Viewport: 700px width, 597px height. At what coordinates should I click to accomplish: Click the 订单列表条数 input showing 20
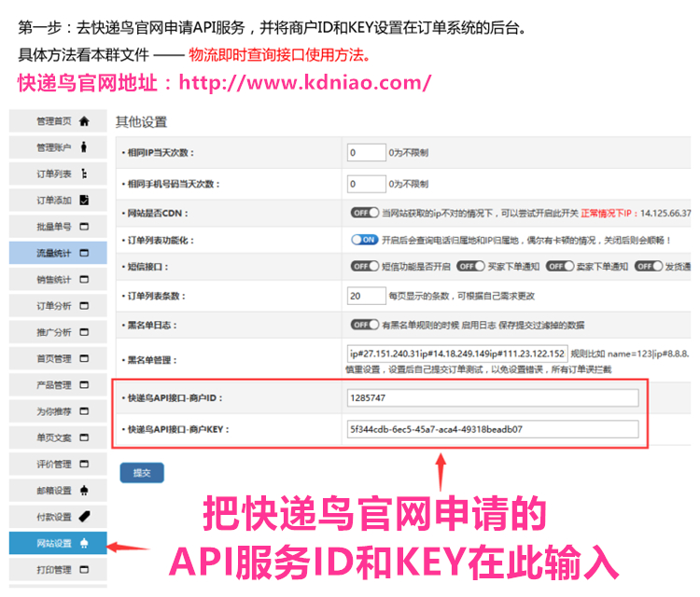(367, 296)
